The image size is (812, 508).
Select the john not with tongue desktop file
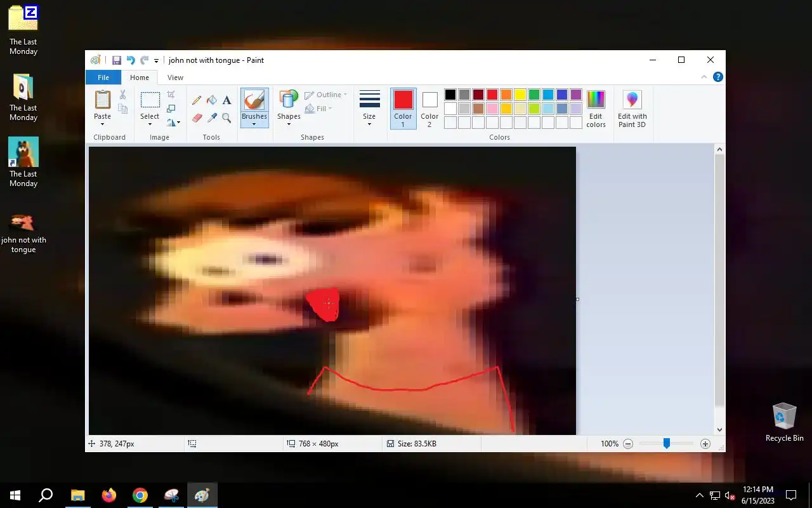23,232
